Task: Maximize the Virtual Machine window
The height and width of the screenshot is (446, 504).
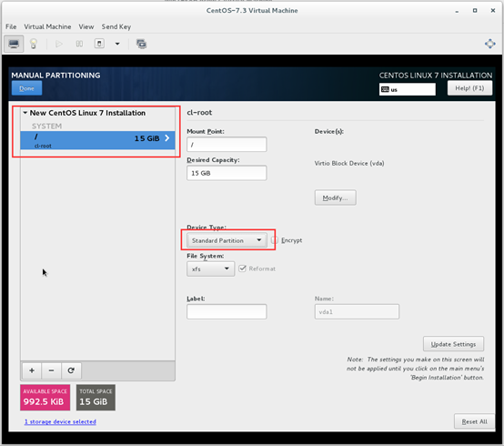Action: (x=475, y=11)
